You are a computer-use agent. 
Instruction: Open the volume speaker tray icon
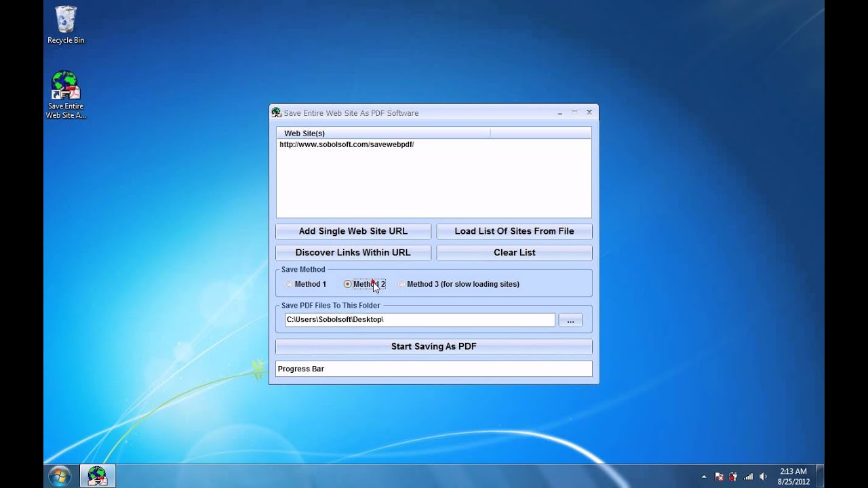pyautogui.click(x=764, y=476)
